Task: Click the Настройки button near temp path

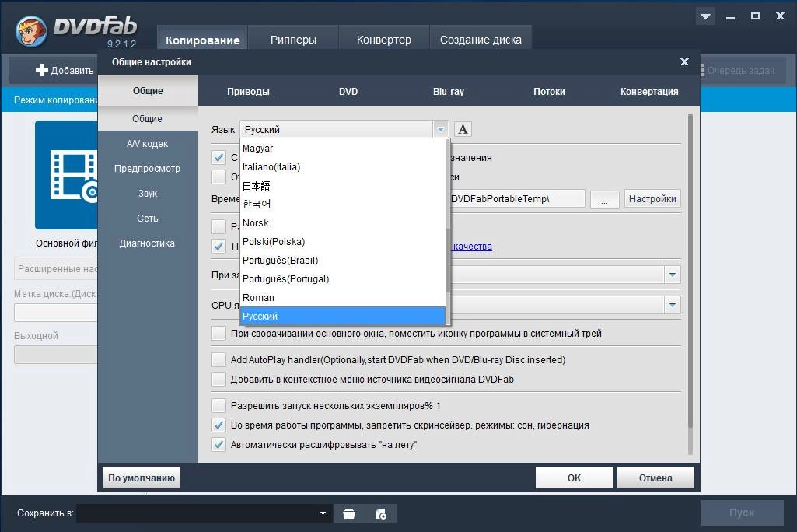Action: tap(652, 199)
